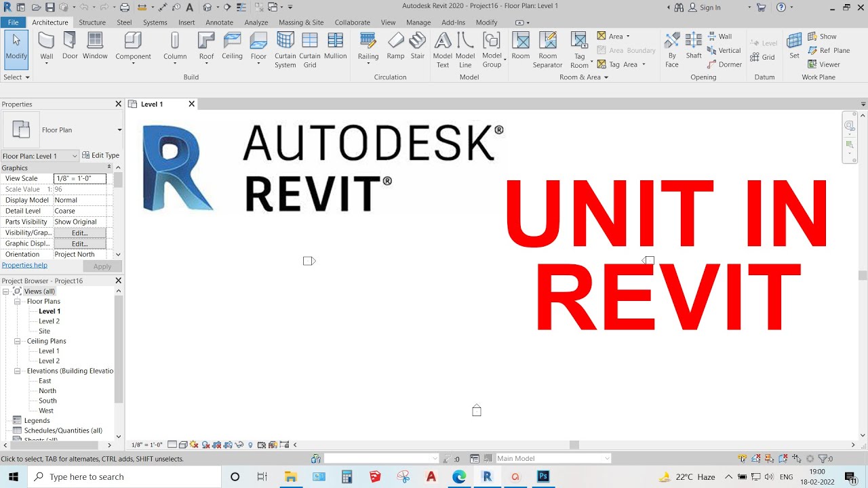Select the By Face opening tool

click(672, 50)
